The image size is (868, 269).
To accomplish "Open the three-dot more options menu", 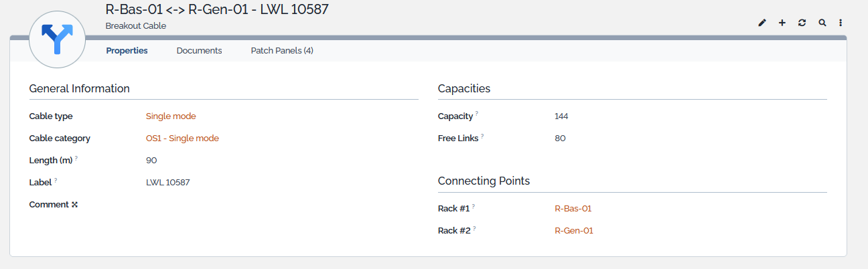I will 841,23.
